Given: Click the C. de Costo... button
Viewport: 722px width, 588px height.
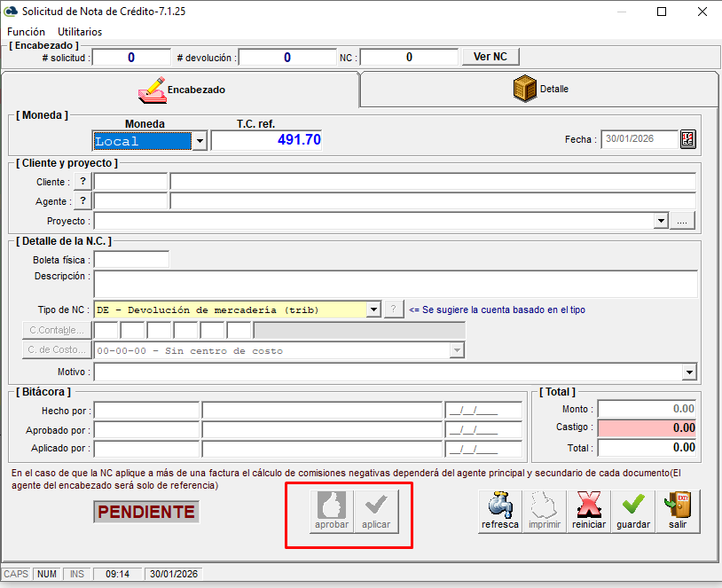Looking at the screenshot, I should pos(57,350).
